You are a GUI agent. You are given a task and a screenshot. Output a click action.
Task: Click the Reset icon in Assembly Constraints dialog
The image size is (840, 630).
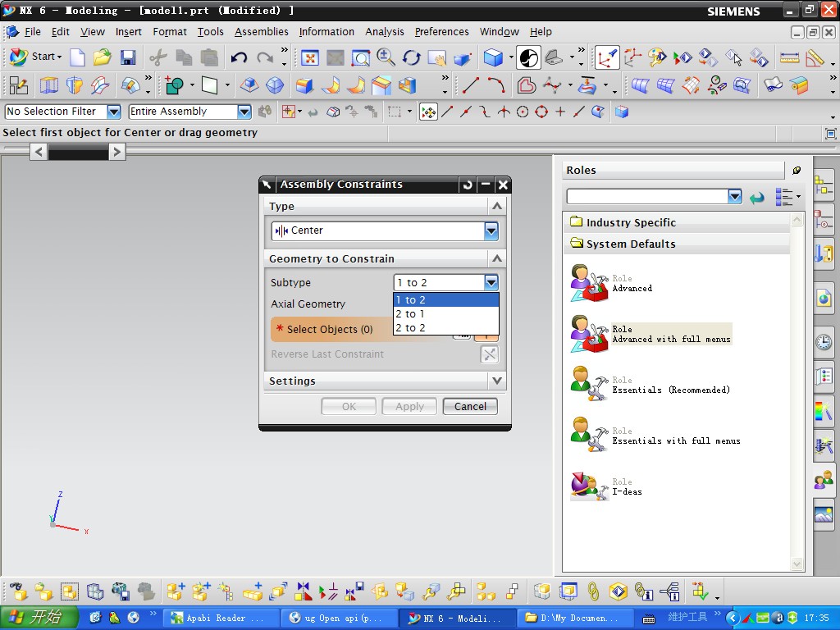pos(467,185)
